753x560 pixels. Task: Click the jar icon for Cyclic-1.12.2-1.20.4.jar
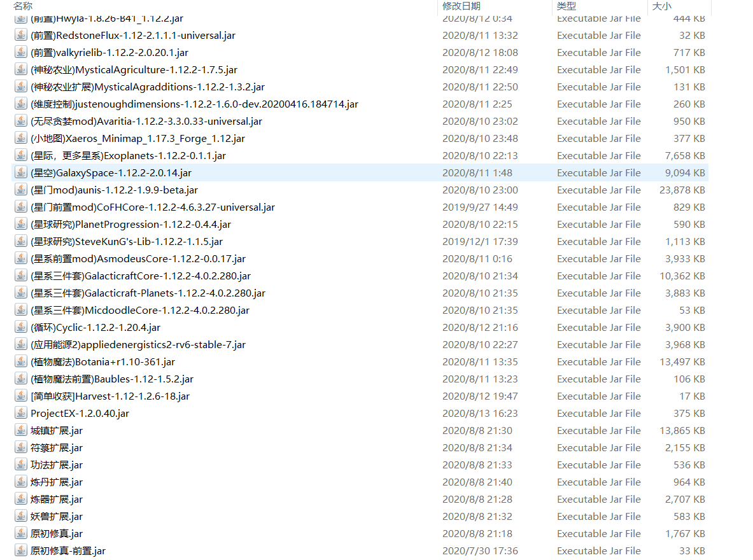(21, 327)
